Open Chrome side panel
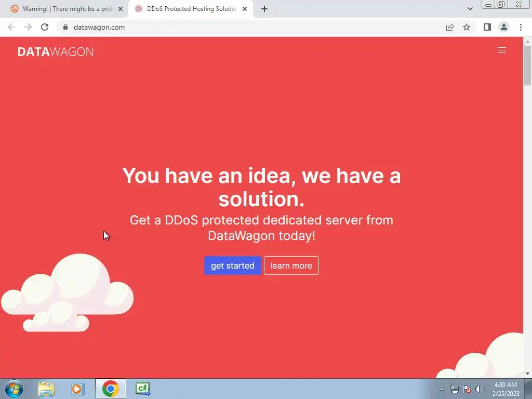This screenshot has height=399, width=532. click(487, 27)
